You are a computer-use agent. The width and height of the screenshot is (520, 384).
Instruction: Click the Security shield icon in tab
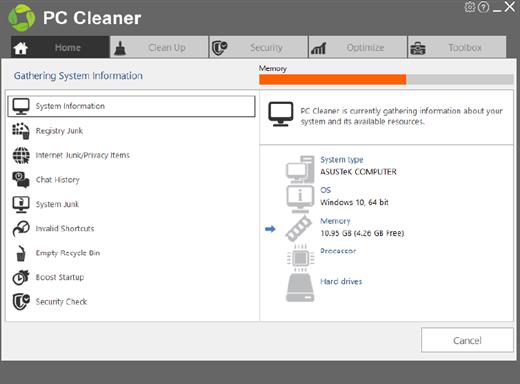(220, 48)
